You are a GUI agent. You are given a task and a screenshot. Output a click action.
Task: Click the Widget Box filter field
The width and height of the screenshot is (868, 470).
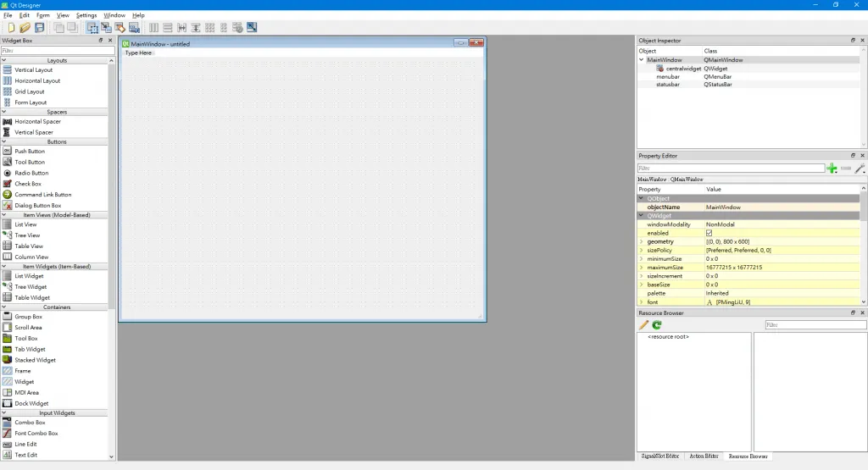click(x=57, y=51)
